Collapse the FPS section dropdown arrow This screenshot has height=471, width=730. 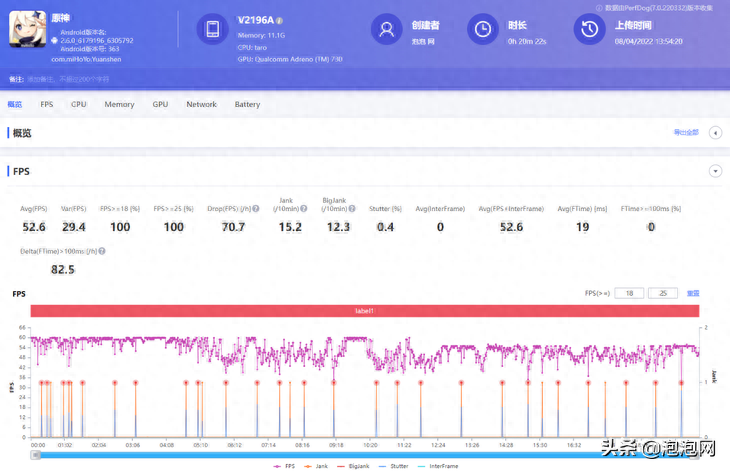pos(715,171)
